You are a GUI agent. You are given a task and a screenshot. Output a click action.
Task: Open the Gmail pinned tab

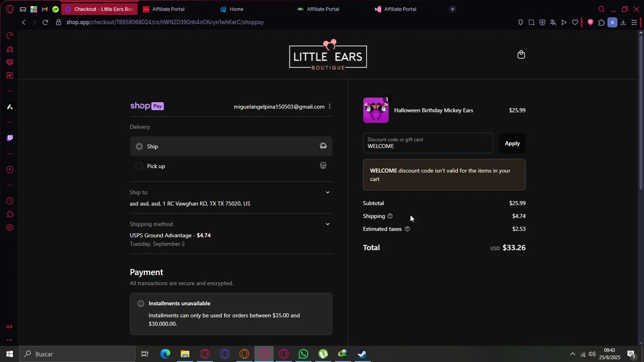click(x=45, y=9)
